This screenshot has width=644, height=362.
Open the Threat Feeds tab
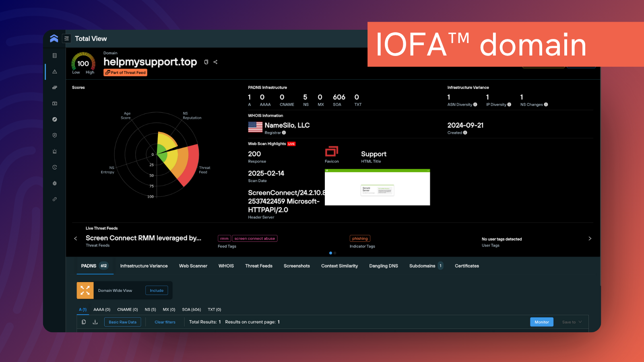pyautogui.click(x=259, y=266)
